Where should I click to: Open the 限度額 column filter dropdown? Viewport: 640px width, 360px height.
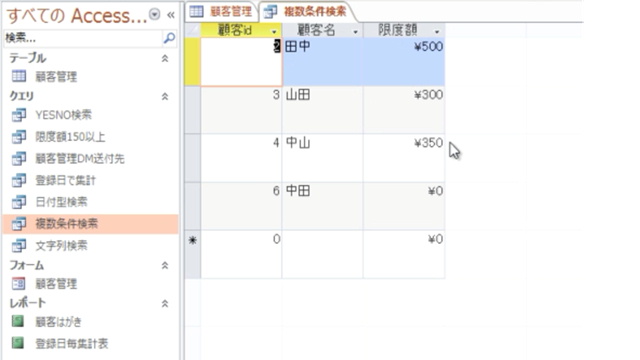(x=437, y=31)
